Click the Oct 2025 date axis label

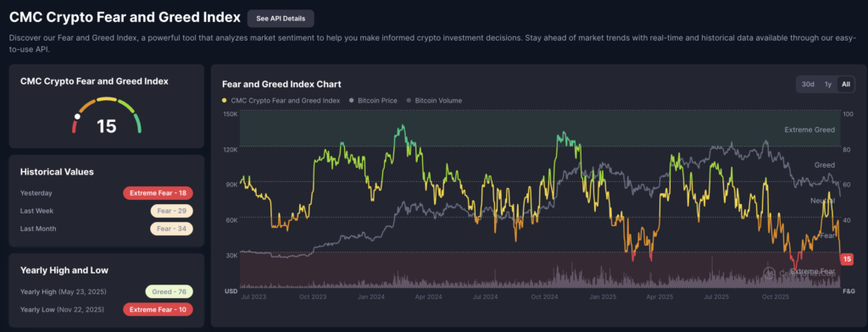(776, 297)
